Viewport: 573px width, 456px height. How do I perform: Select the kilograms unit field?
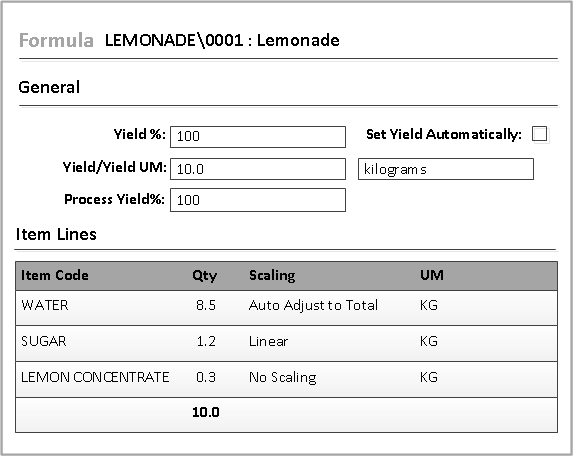click(x=445, y=169)
